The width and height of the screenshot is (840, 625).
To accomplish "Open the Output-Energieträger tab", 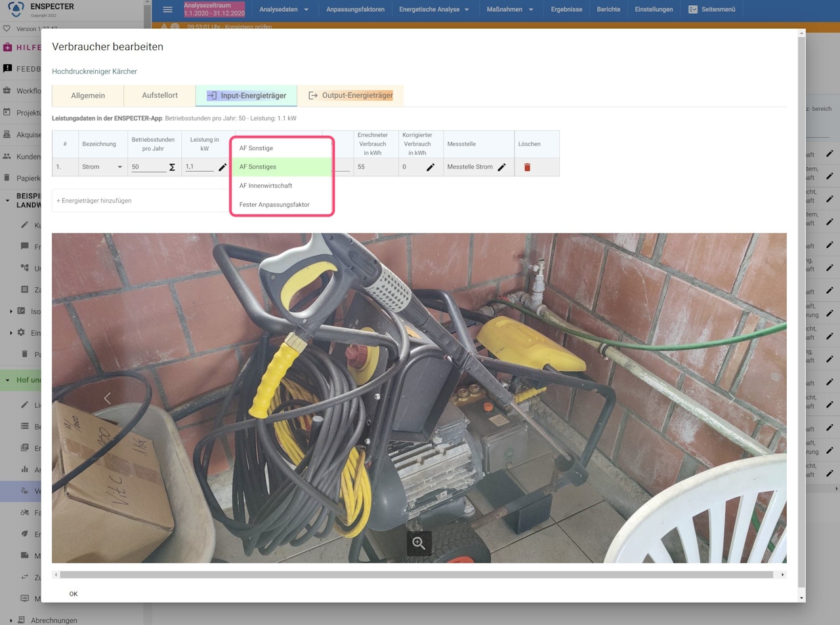I will pos(350,96).
